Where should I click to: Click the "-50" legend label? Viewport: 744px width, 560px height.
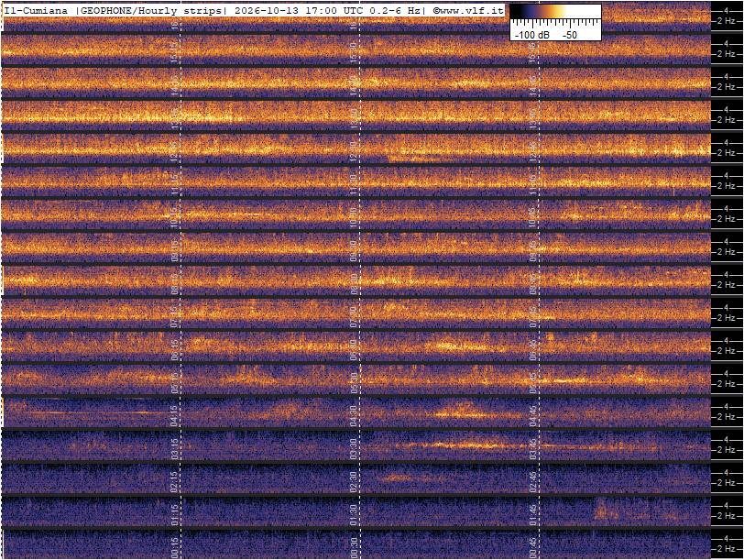(570, 35)
